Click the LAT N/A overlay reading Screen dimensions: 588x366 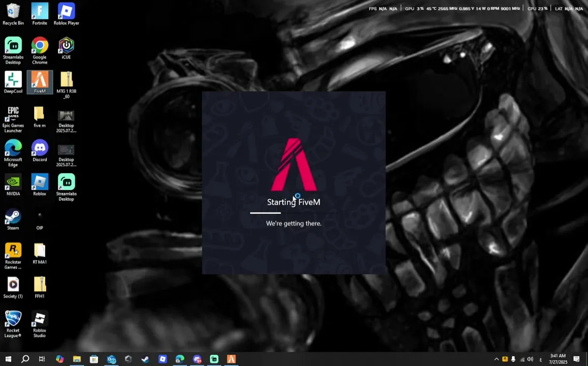[569, 9]
